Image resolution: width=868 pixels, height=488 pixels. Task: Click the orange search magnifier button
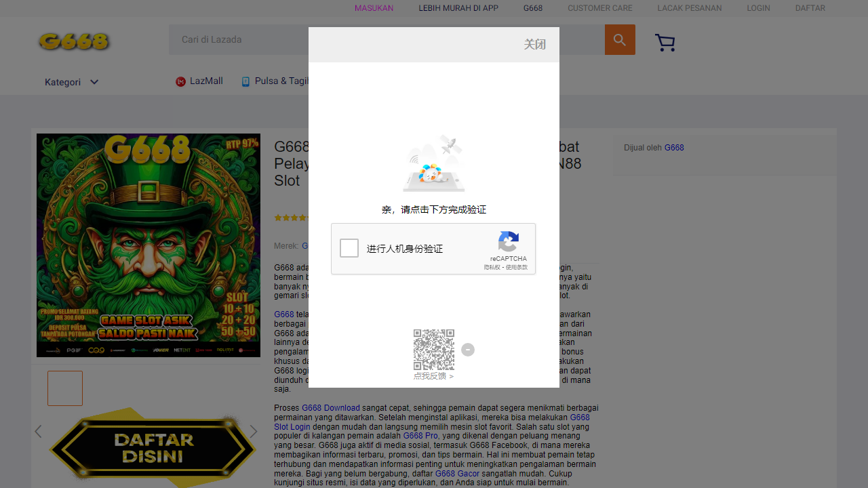pyautogui.click(x=620, y=40)
